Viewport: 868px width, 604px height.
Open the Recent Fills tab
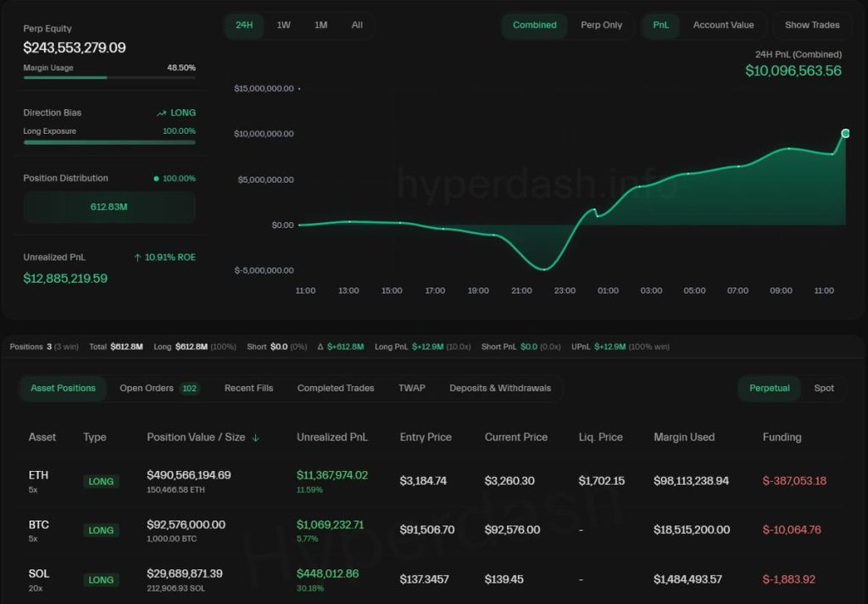[x=248, y=388]
